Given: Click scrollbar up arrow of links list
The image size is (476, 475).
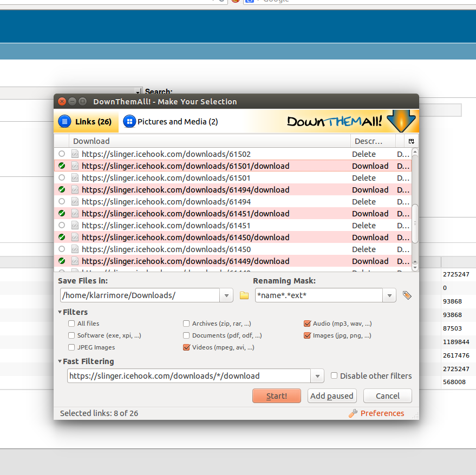Looking at the screenshot, I should (415, 151).
